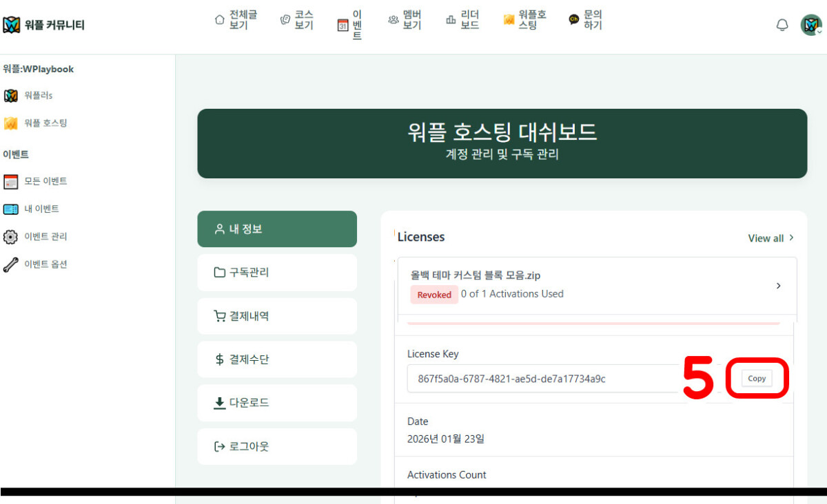Select the 구독관리 tab
This screenshot has height=504, width=827.
277,273
